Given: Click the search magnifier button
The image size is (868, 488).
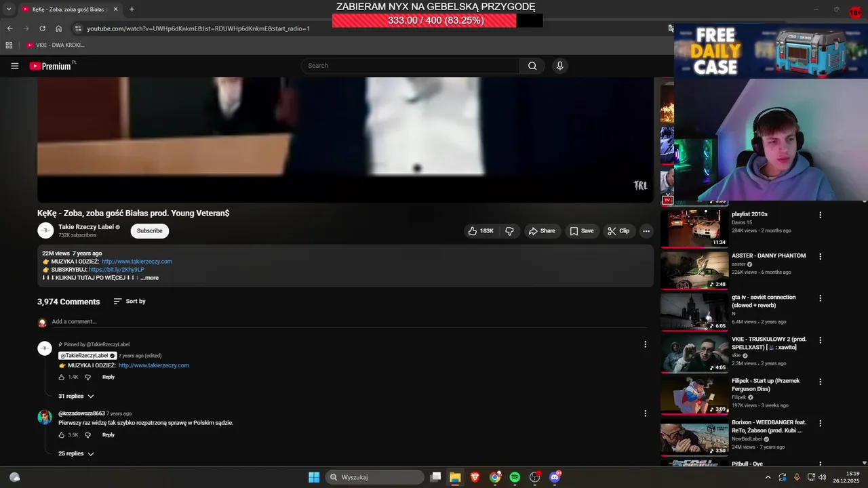Looking at the screenshot, I should 532,66.
